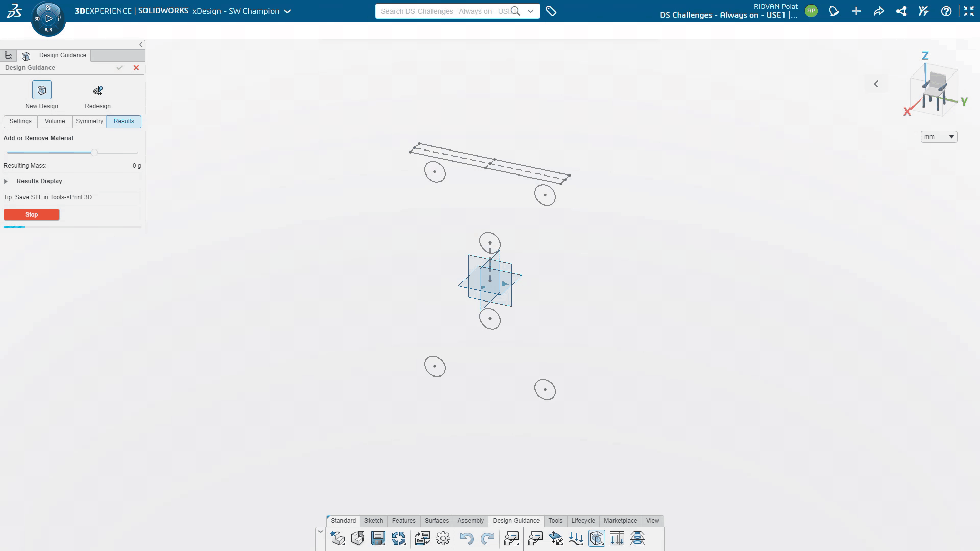Click the share arrow icon in the top bar
Screen dimensions: 980x551
pyautogui.click(x=879, y=11)
